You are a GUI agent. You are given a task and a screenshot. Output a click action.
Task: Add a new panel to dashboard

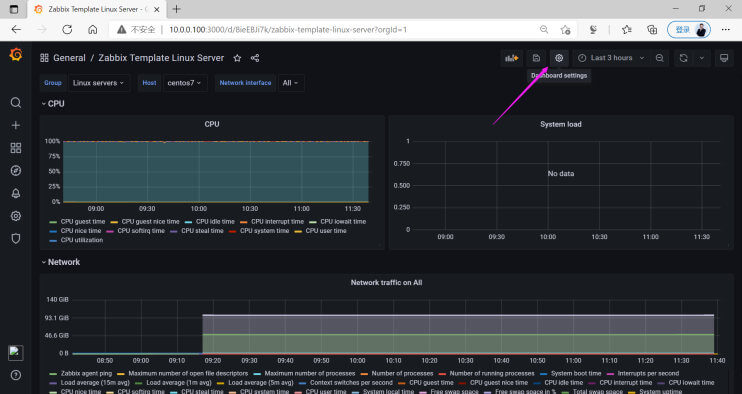click(x=512, y=58)
